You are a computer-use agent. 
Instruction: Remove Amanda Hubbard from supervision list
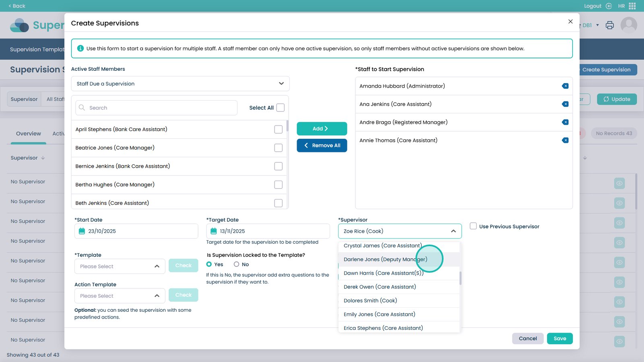click(565, 86)
